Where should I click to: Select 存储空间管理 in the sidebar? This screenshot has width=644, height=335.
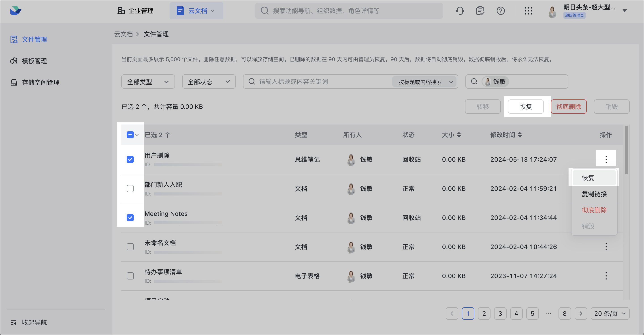35,83
